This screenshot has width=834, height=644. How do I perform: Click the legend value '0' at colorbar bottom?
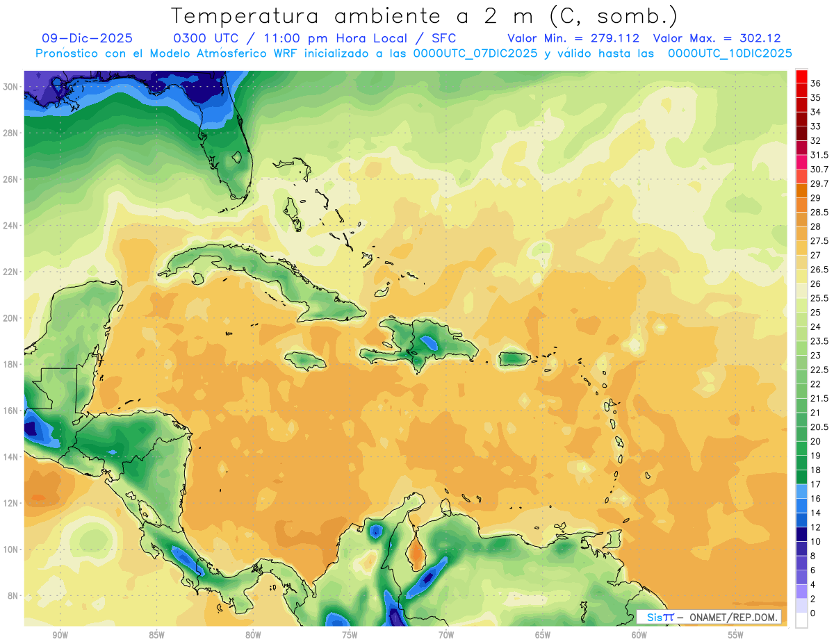813,613
